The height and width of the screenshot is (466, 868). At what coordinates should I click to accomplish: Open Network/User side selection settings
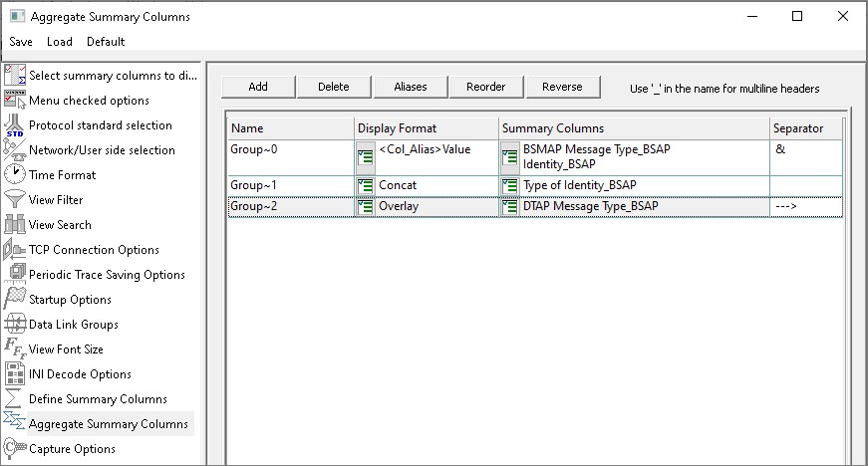[102, 149]
